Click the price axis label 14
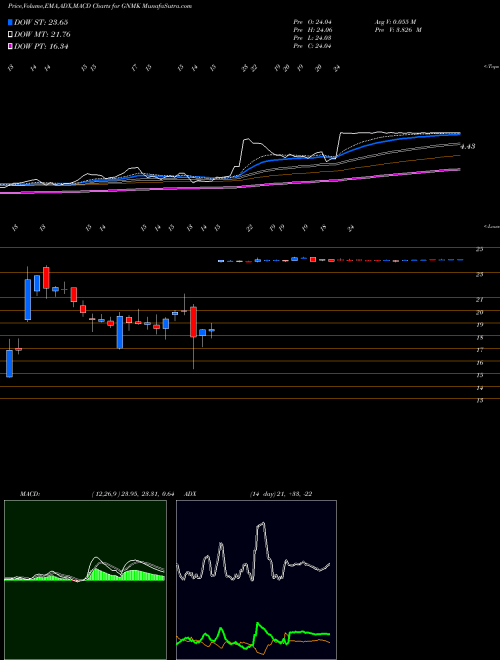The height and width of the screenshot is (660, 500). [x=479, y=388]
